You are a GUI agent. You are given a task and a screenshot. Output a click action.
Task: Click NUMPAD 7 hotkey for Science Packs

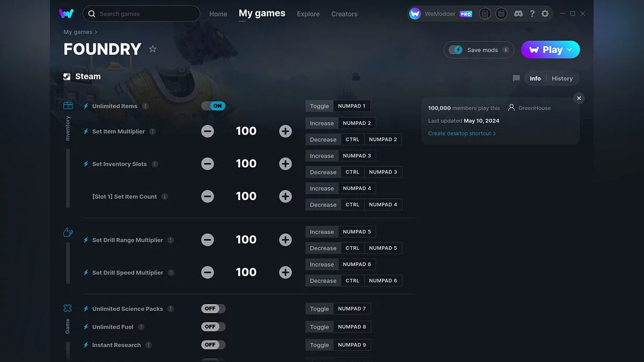(352, 309)
